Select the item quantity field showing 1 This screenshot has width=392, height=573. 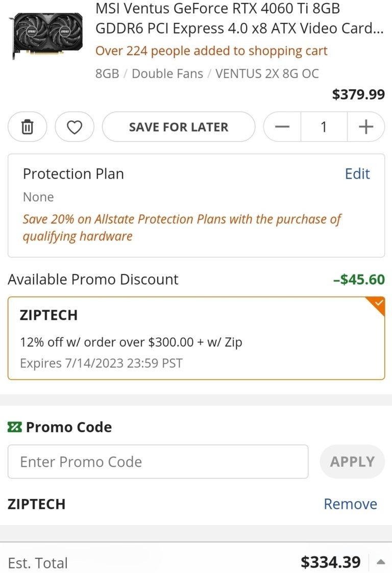click(324, 127)
